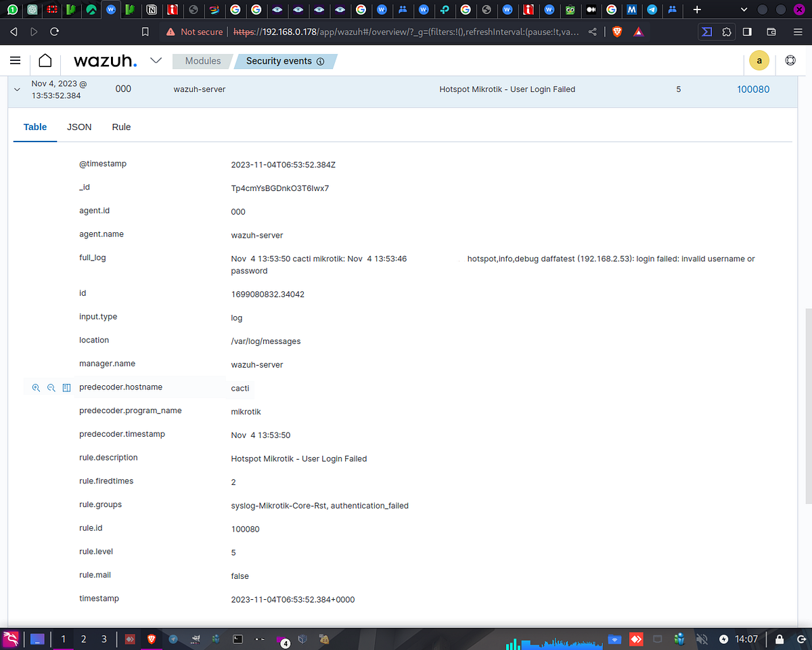Screen dimensions: 812x650
Task: Switch to the JSON tab
Action: [79, 127]
